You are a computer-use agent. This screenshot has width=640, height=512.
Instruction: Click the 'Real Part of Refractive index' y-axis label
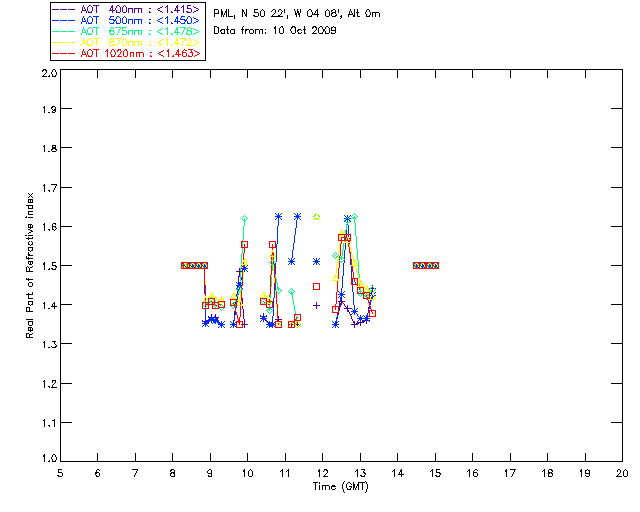30,265
